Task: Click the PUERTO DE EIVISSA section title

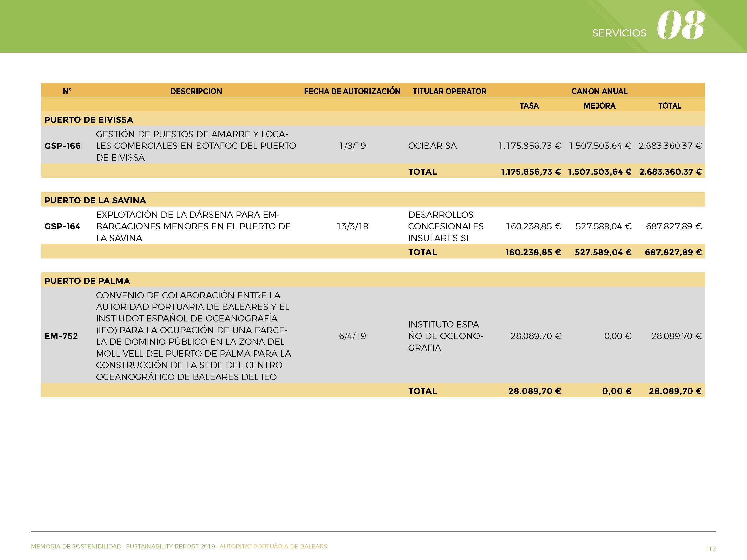Action: [89, 120]
